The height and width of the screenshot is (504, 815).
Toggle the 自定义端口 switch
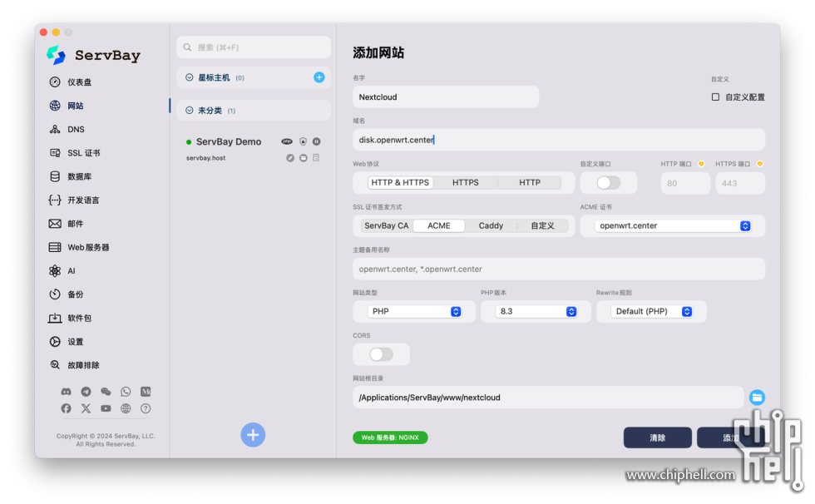(608, 183)
